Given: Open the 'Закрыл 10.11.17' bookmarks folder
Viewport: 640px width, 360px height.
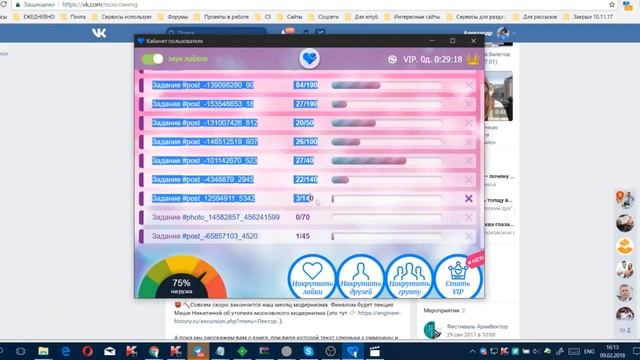Looking at the screenshot, I should [588, 17].
